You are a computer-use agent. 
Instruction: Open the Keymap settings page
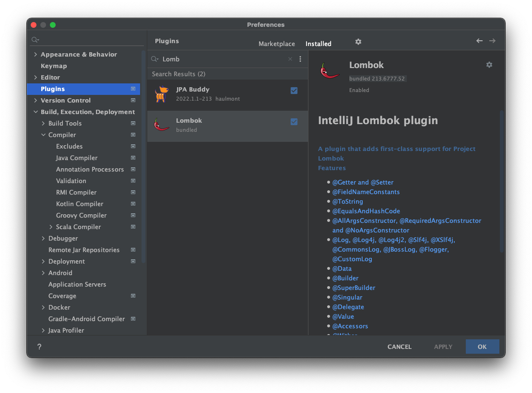coord(54,66)
